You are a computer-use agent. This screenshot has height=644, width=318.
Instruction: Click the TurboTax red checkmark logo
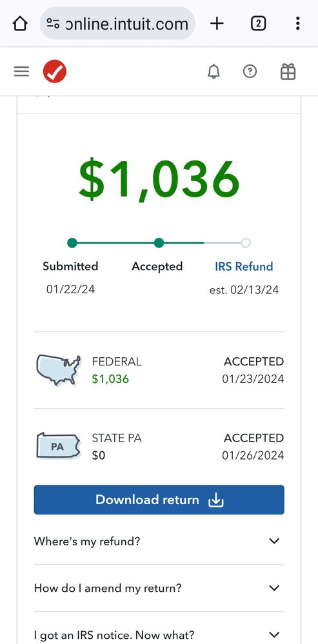click(x=55, y=72)
